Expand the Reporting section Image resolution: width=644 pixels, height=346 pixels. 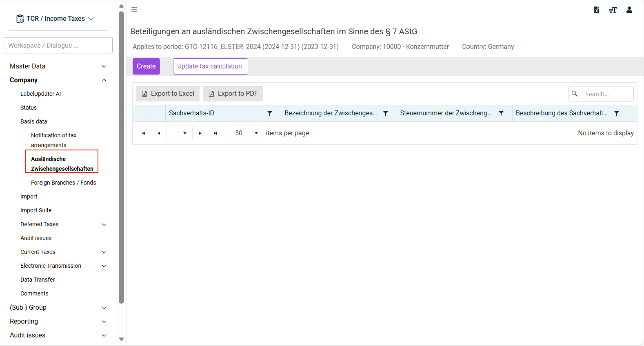(104, 322)
